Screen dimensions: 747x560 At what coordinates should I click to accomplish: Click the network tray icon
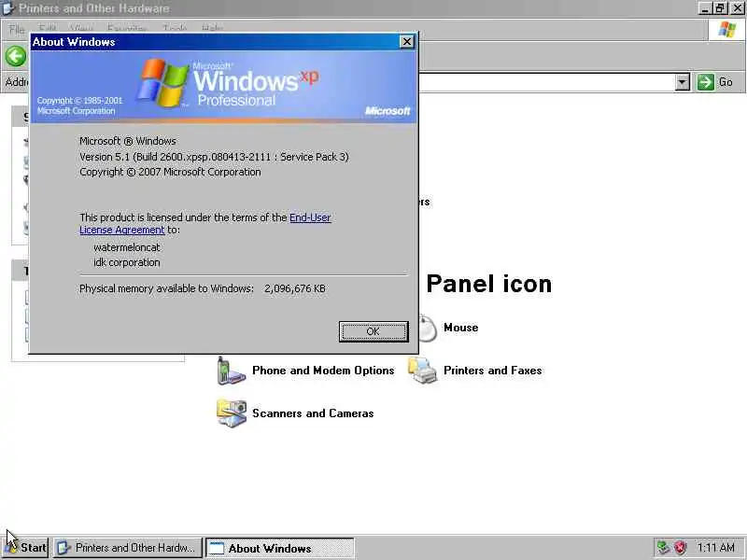click(x=663, y=547)
